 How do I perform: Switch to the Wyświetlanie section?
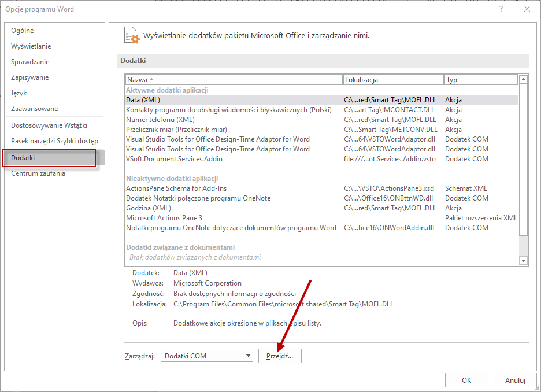[x=54, y=46]
